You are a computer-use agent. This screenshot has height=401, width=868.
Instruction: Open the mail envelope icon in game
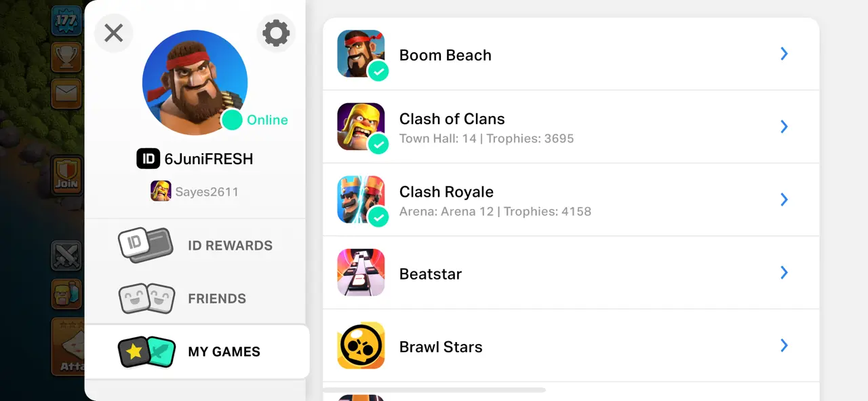pos(66,92)
